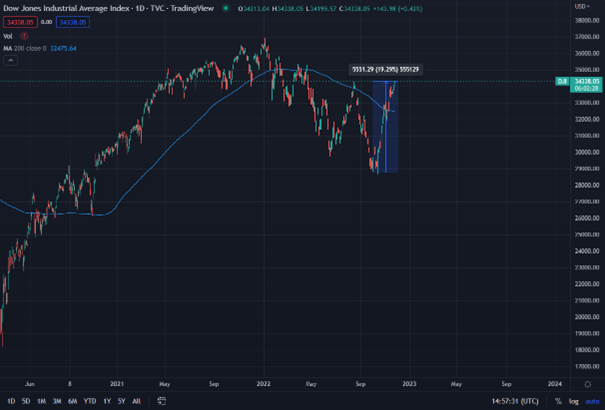Select the 1D time range

click(x=11, y=401)
